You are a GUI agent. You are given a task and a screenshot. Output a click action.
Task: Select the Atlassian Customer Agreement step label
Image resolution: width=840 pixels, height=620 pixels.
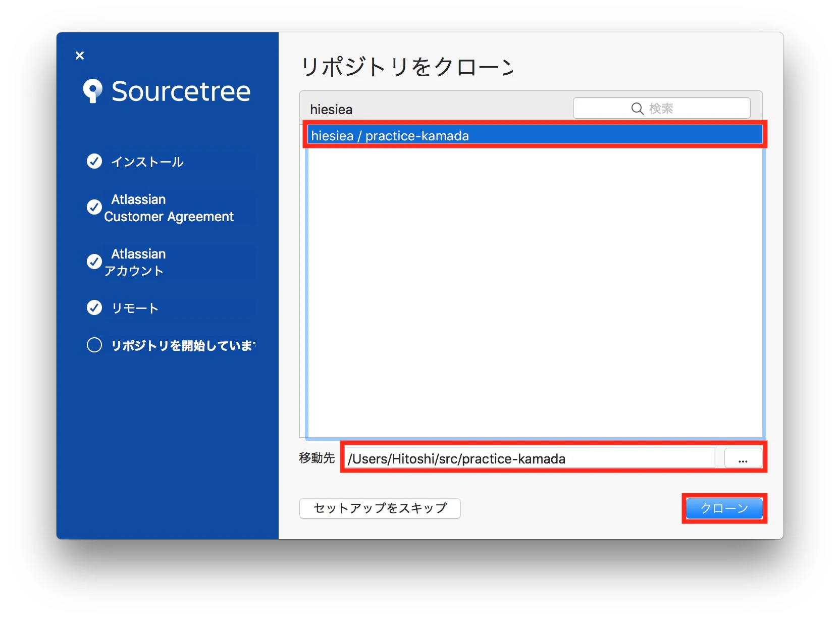[x=169, y=208]
